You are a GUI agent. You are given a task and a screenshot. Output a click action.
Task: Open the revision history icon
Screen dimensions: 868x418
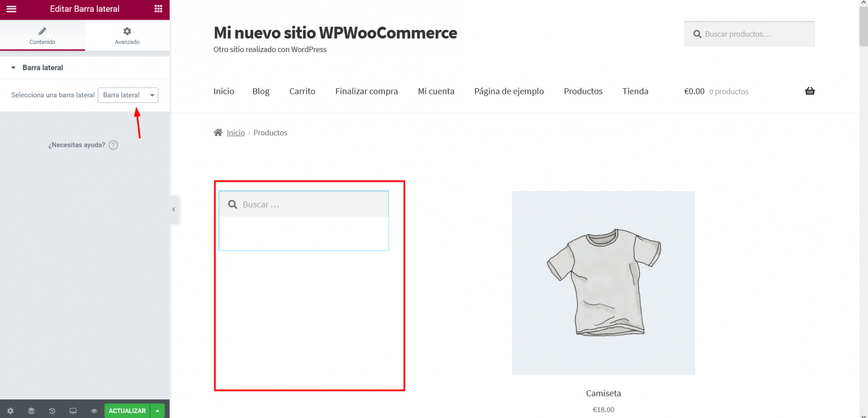(x=52, y=411)
